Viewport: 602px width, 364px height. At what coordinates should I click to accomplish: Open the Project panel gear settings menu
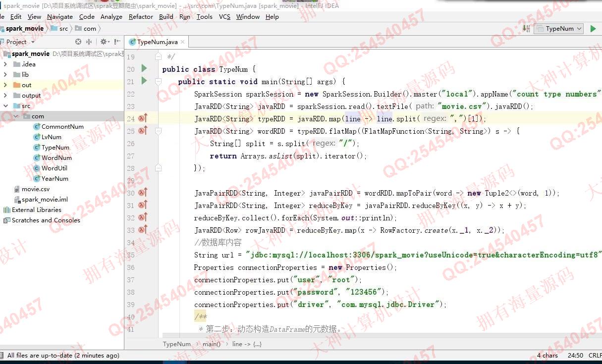pyautogui.click(x=105, y=42)
